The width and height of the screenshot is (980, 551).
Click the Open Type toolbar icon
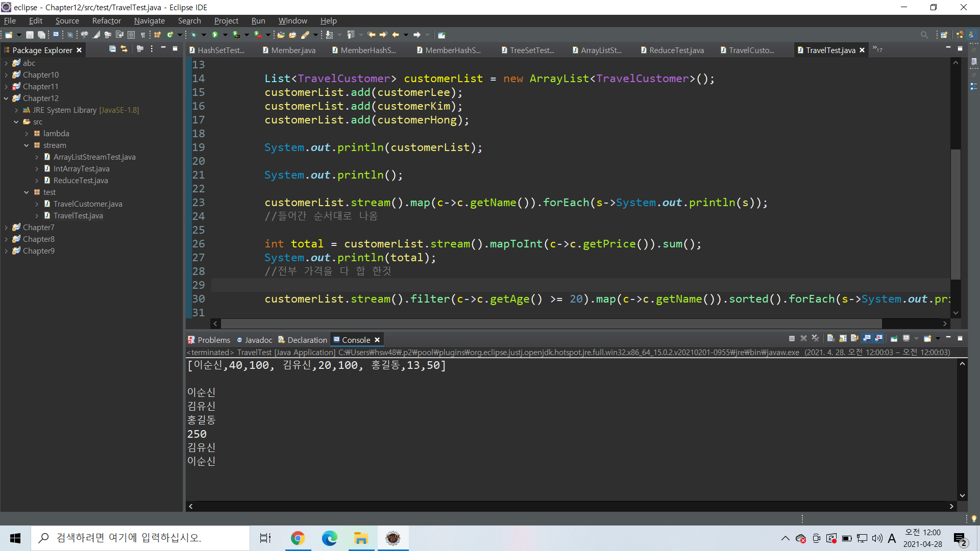point(281,35)
